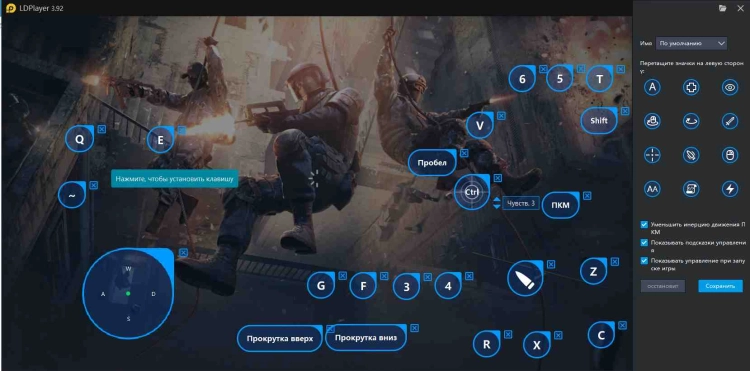Click the F key mapping

(363, 286)
